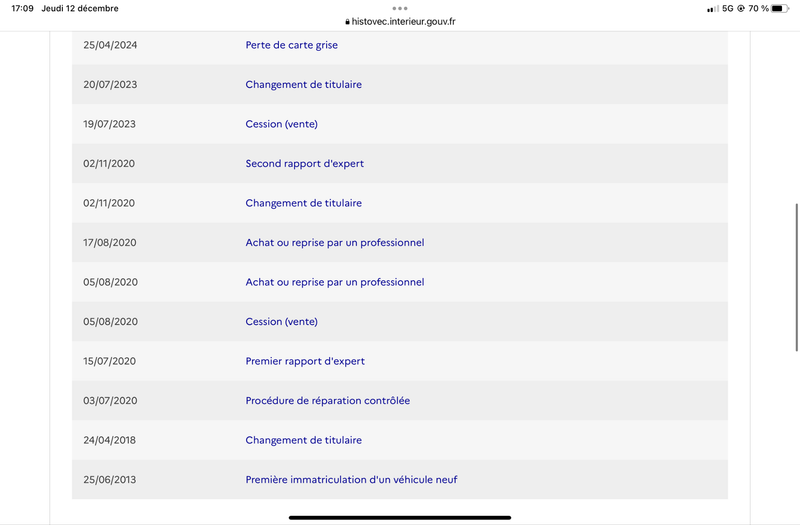Tap the battery icon in status bar
The image size is (800, 525).
(x=780, y=9)
